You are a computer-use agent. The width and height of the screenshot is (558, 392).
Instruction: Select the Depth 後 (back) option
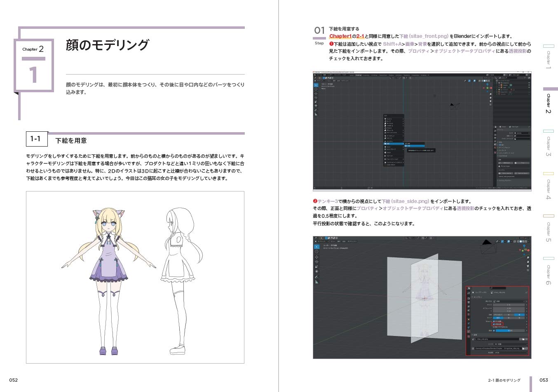pos(519,315)
